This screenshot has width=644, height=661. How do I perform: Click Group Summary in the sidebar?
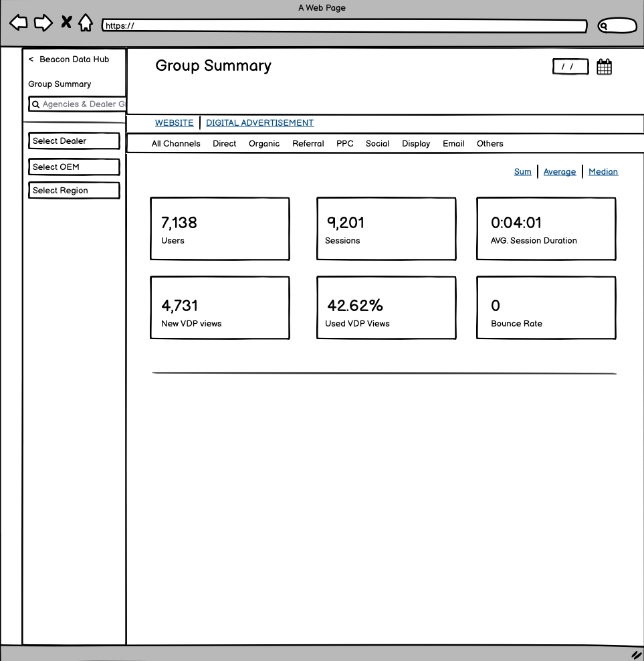pos(60,84)
